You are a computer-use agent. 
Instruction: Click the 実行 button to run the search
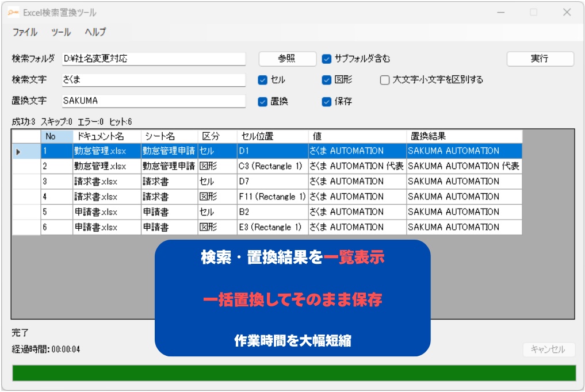[540, 59]
